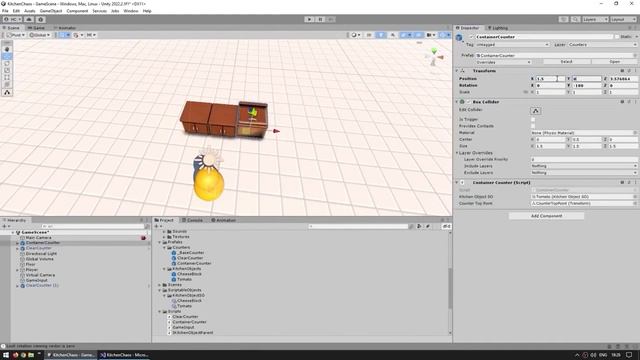This screenshot has height=360, width=640.
Task: Click the Step frame button
Action: pyautogui.click(x=331, y=19)
